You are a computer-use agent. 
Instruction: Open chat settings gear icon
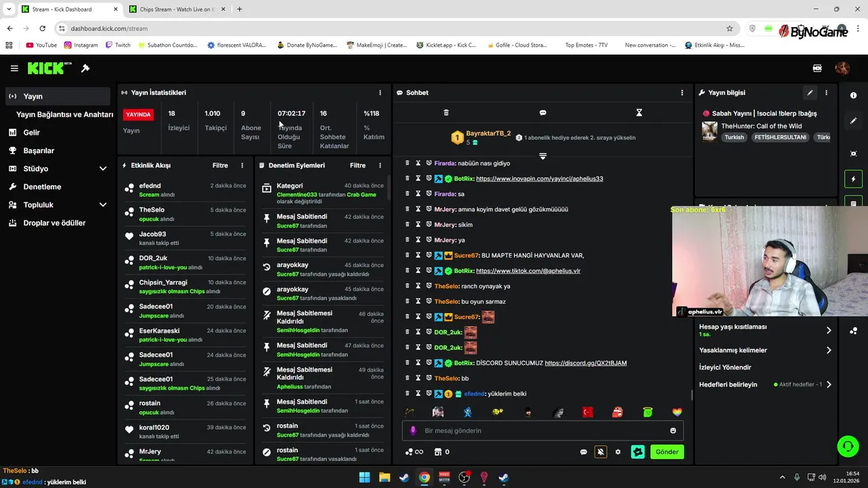click(618, 452)
